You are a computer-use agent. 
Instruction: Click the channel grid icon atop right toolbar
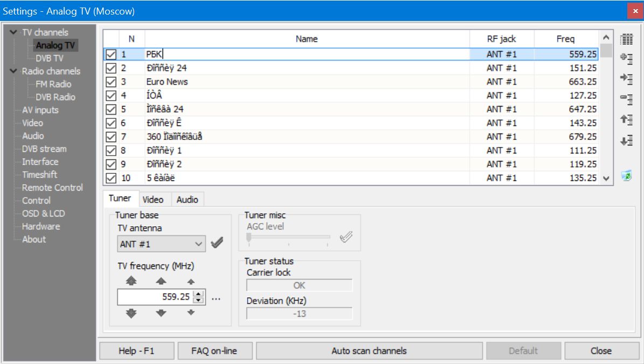[626, 39]
